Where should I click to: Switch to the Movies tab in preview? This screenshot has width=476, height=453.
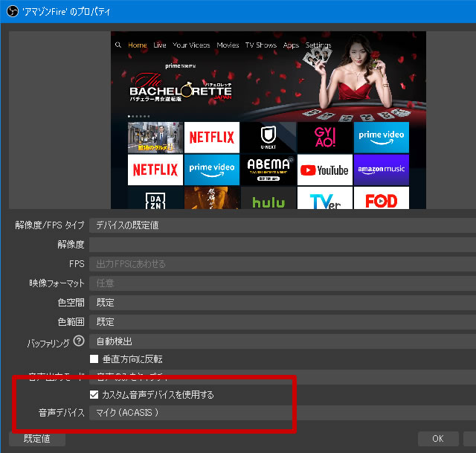click(227, 45)
